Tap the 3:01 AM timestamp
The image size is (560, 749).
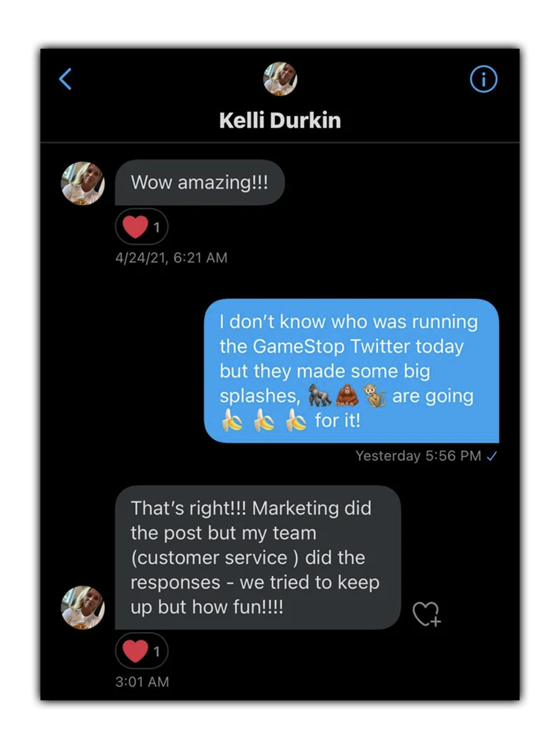pos(142,682)
